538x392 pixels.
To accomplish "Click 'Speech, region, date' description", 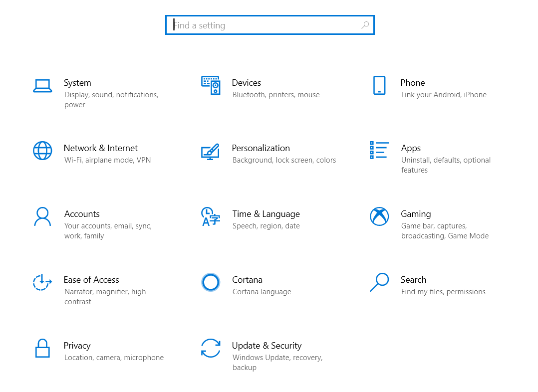I will pos(266,226).
